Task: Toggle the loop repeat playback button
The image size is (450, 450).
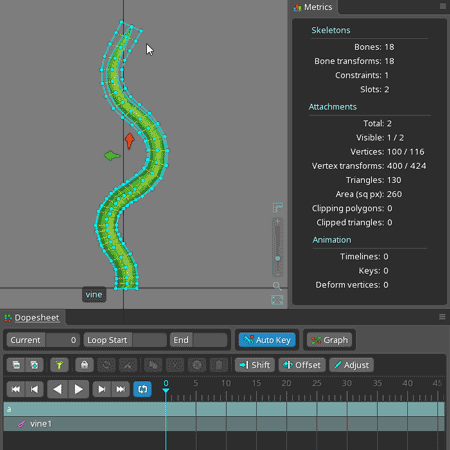Action: [142, 389]
